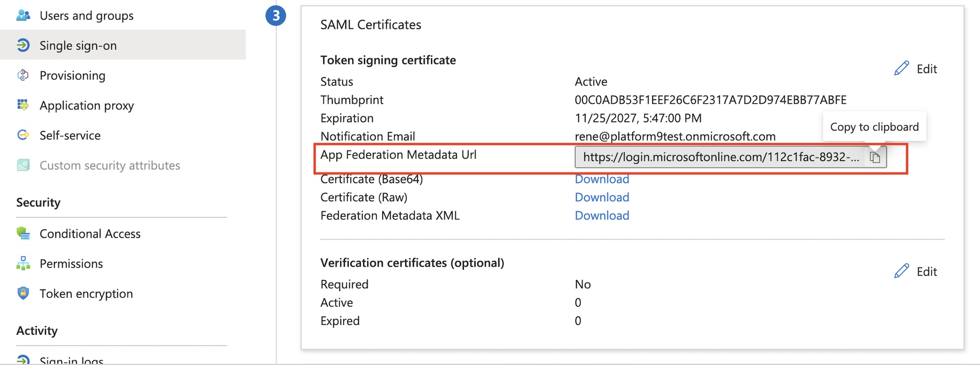Image resolution: width=980 pixels, height=365 pixels.
Task: Copy the App Federation Metadata Url
Action: click(875, 158)
